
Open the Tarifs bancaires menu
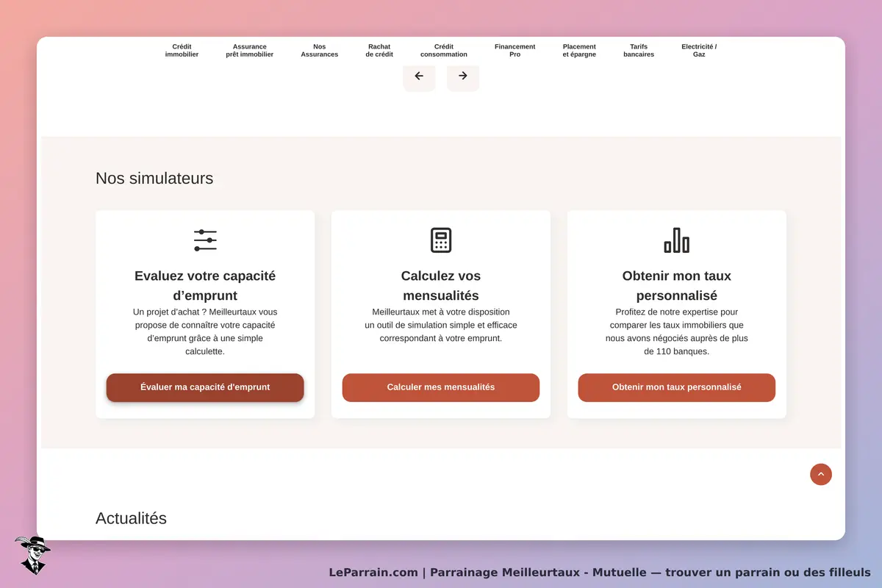[x=639, y=51]
